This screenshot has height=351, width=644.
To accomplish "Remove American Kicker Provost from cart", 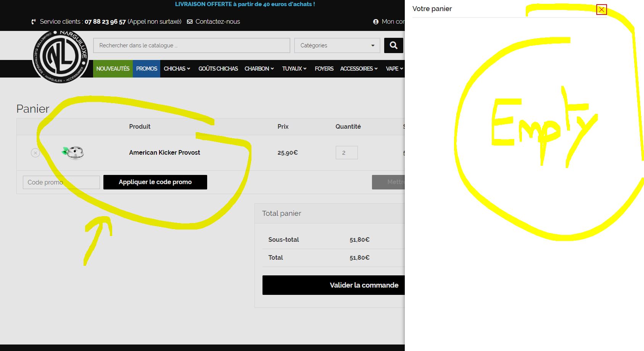I will pyautogui.click(x=35, y=153).
